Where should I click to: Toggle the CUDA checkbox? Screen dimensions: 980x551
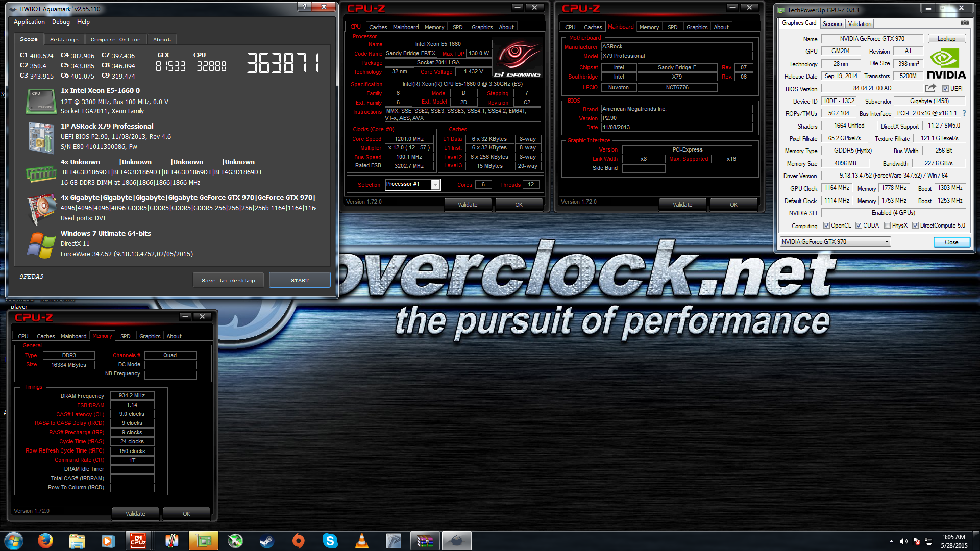click(x=859, y=226)
